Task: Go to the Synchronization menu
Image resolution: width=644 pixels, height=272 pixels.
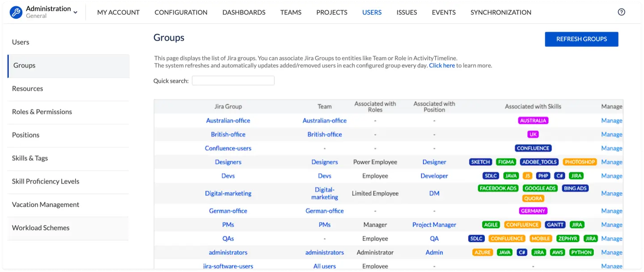Action: (500, 13)
